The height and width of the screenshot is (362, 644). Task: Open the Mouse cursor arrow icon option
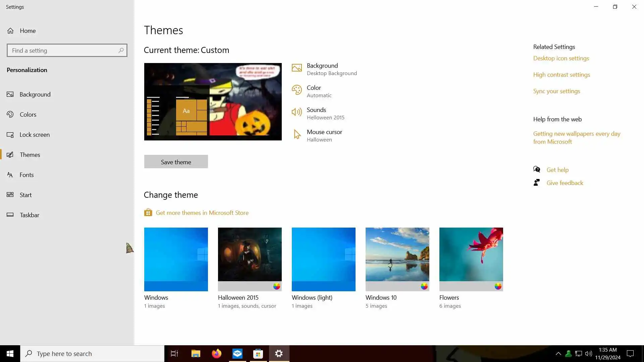(297, 134)
